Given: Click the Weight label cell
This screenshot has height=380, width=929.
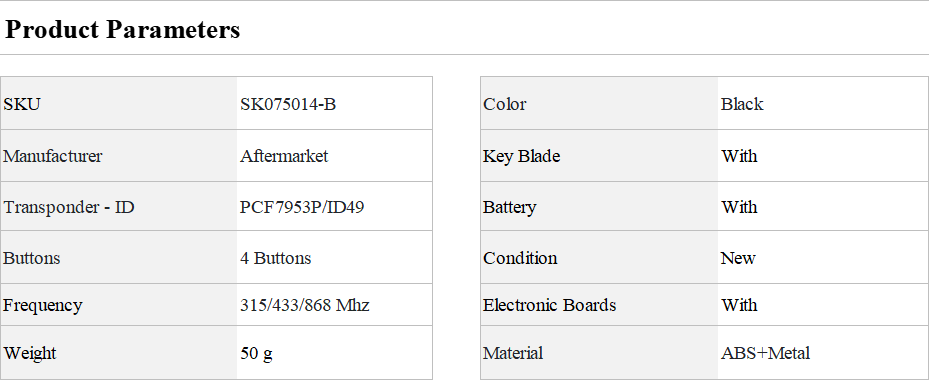Looking at the screenshot, I should pos(118,353).
